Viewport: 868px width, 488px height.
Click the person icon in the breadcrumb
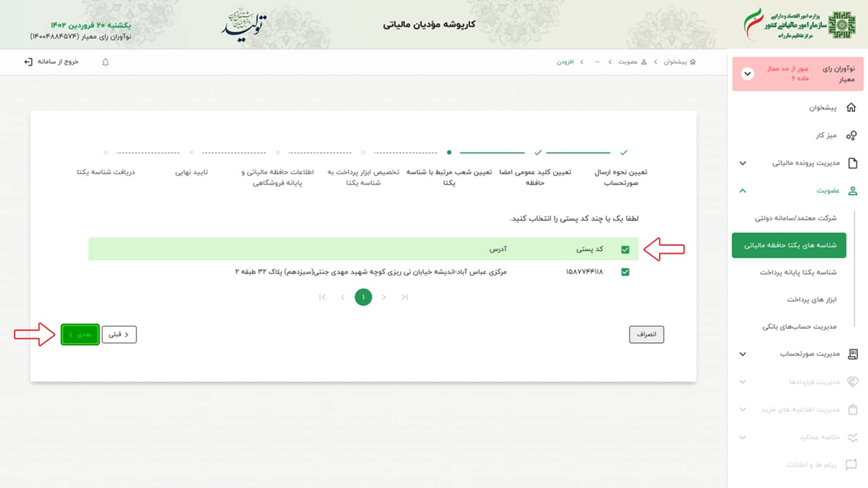(644, 62)
